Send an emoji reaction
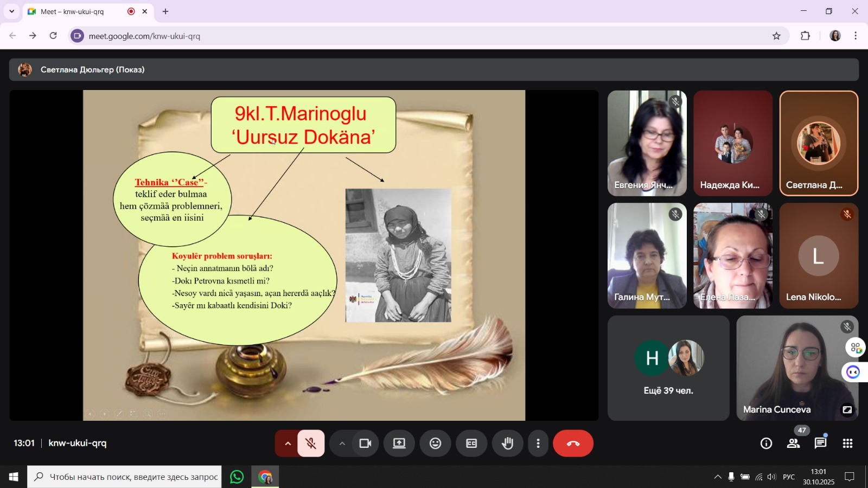Image resolution: width=868 pixels, height=488 pixels. click(x=435, y=444)
